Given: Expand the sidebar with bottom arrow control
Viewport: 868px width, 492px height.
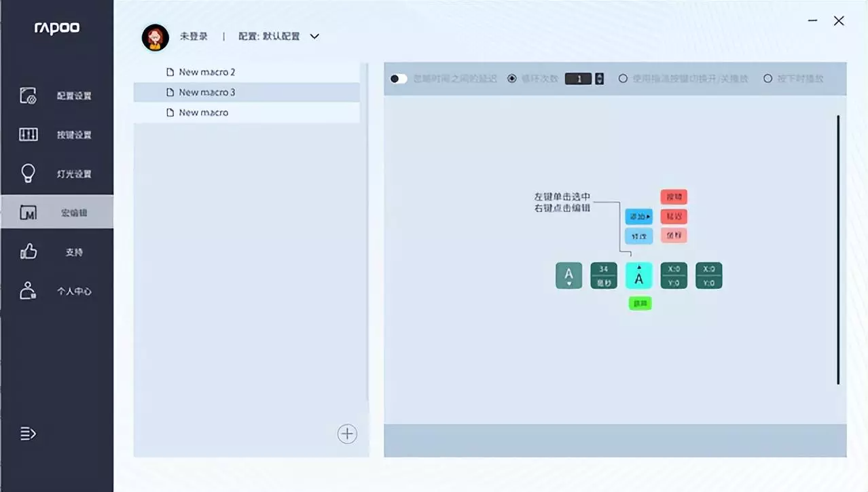Looking at the screenshot, I should tap(27, 434).
